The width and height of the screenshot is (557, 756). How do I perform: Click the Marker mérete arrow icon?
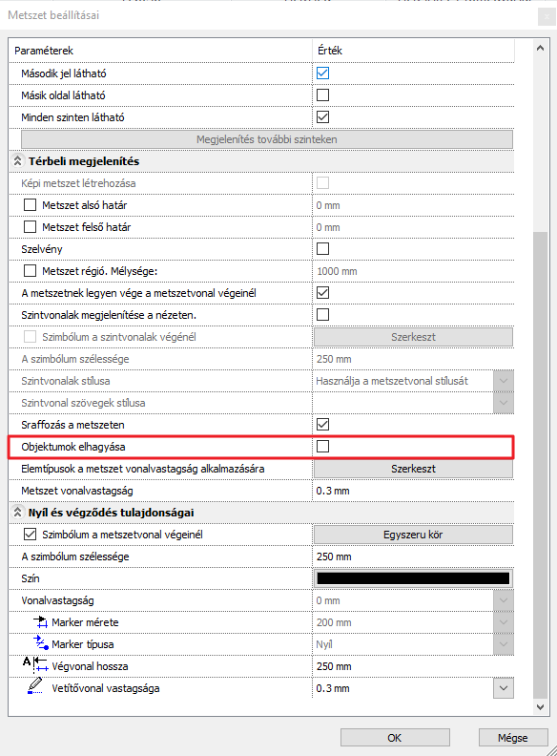tap(40, 622)
